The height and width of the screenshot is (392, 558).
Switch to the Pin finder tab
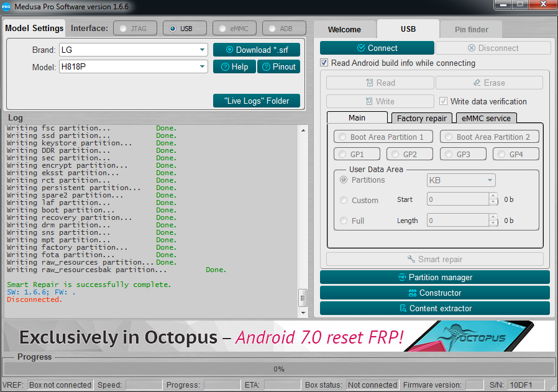(x=472, y=30)
